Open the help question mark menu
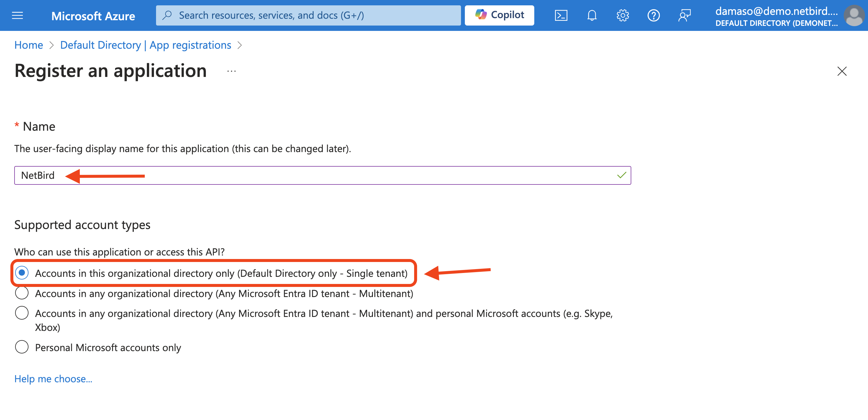 pyautogui.click(x=654, y=15)
